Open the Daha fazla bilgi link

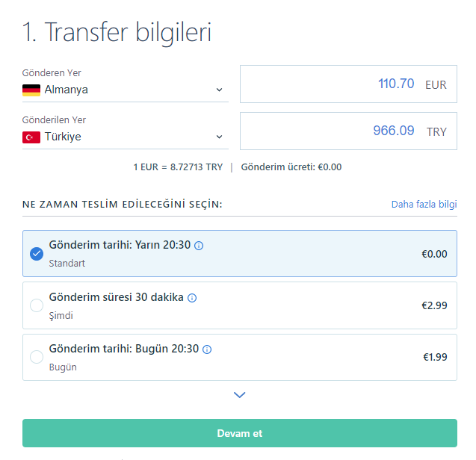pyautogui.click(x=424, y=205)
